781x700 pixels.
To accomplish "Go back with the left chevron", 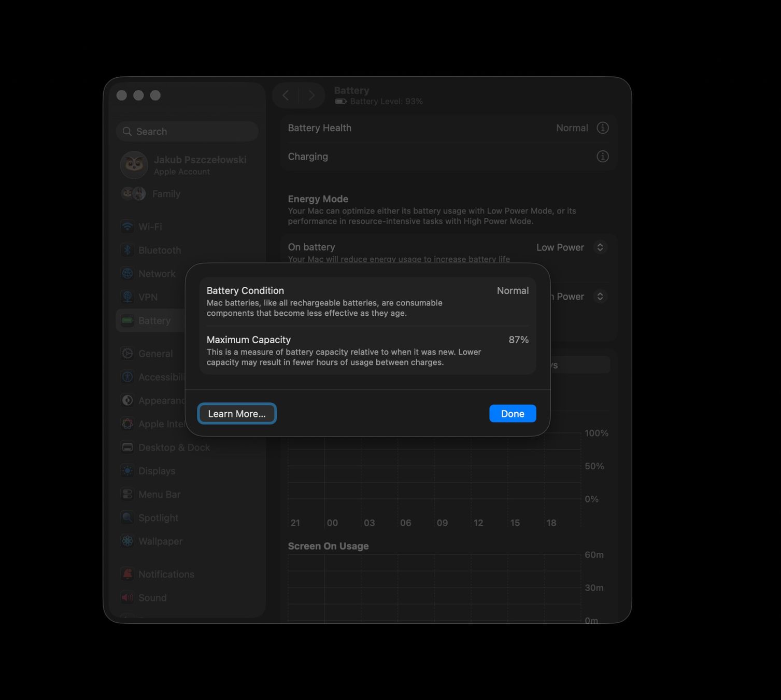I will [x=286, y=95].
